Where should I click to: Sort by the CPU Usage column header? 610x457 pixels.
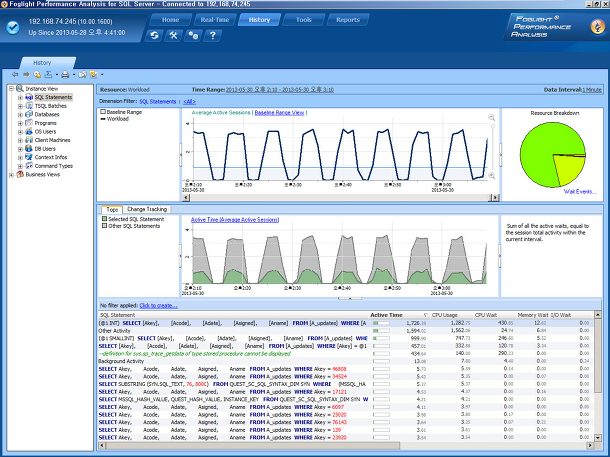pyautogui.click(x=451, y=315)
